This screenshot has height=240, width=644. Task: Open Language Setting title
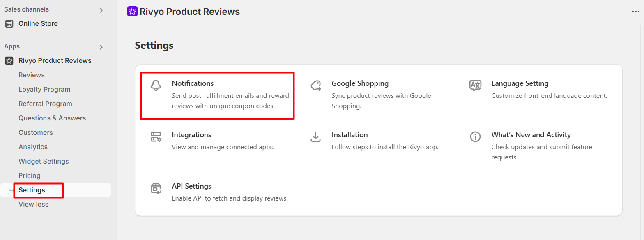[520, 83]
